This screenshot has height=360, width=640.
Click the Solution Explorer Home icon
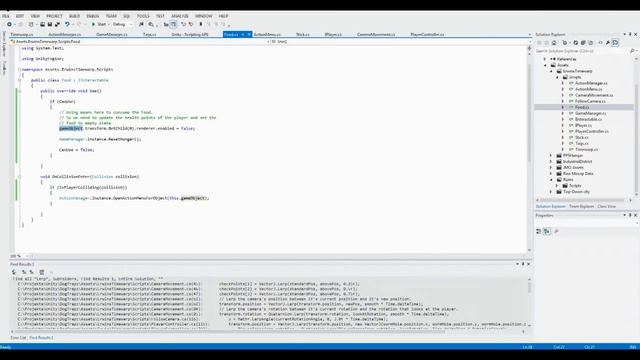tap(554, 43)
